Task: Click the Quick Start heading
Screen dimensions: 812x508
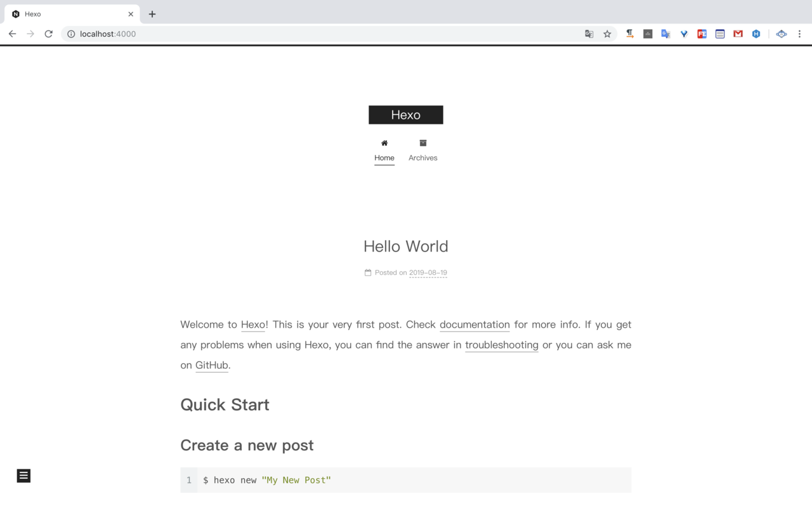Action: coord(225,404)
